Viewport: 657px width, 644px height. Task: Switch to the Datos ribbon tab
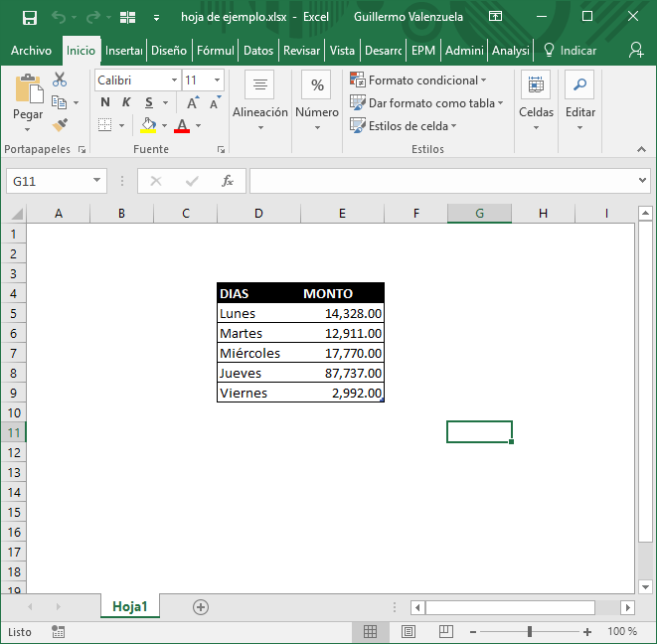pos(257,51)
